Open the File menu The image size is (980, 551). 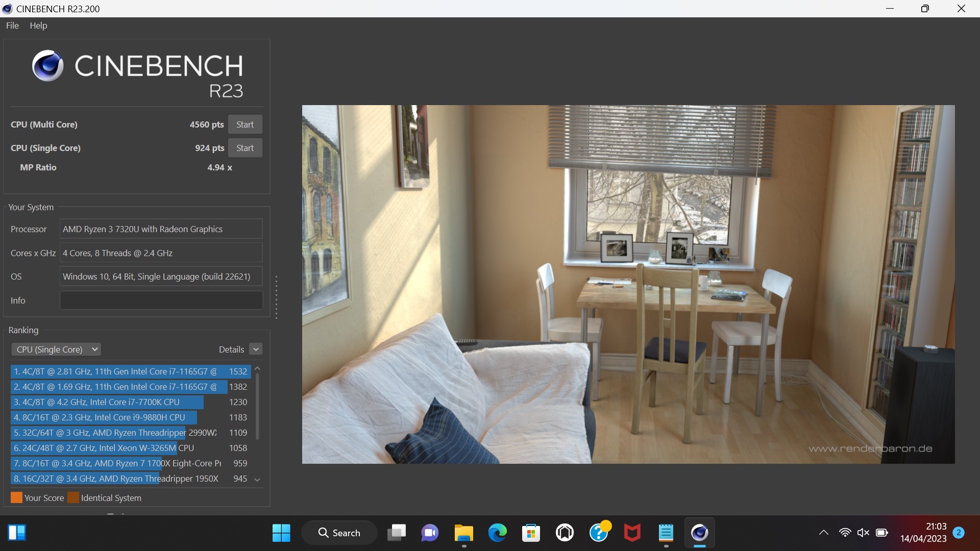point(12,26)
